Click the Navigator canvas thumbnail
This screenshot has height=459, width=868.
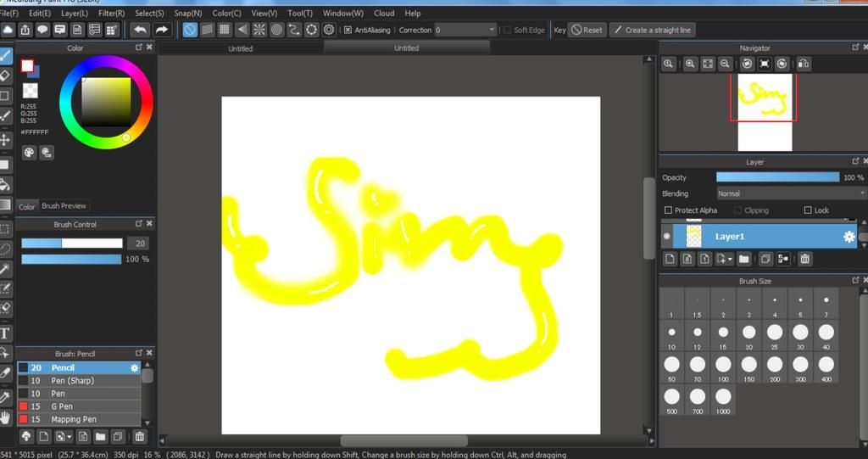tap(765, 113)
